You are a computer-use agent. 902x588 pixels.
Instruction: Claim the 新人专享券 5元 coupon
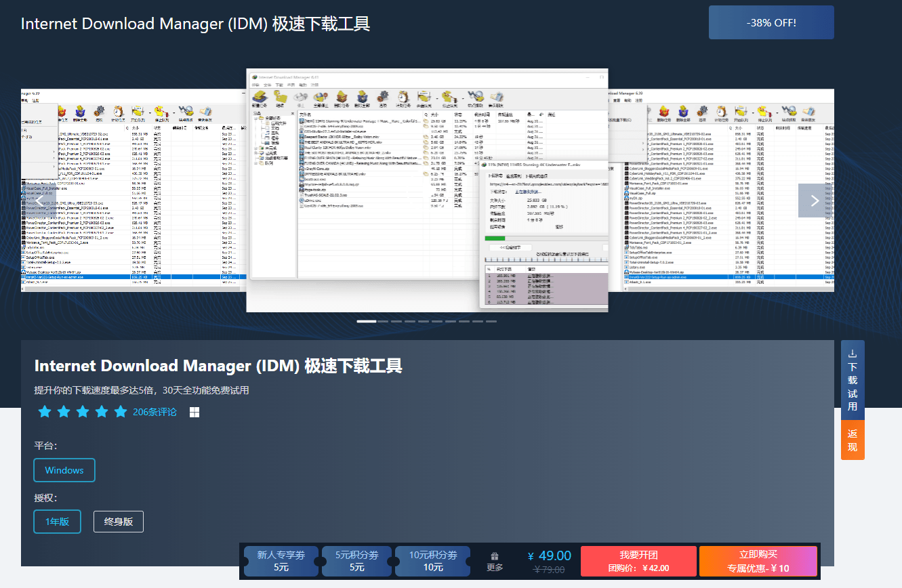click(x=281, y=561)
